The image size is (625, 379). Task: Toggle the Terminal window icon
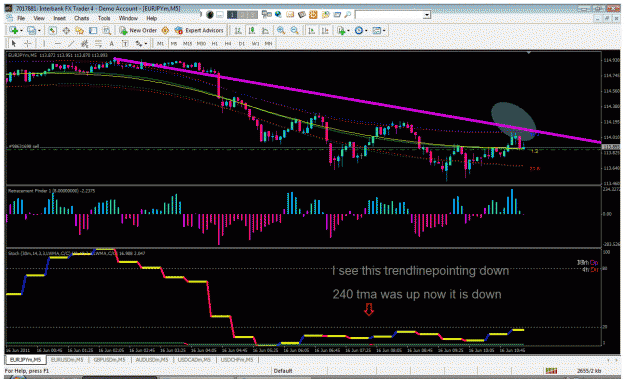[93, 31]
